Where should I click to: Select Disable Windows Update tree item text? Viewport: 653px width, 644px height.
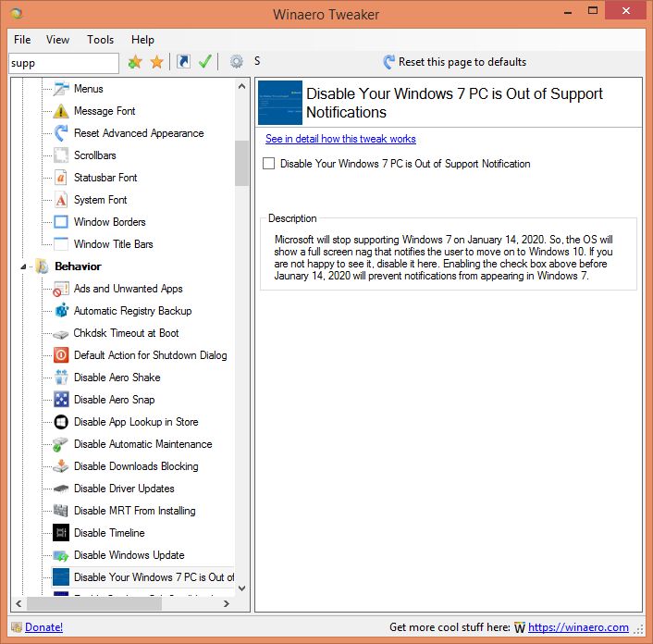pyautogui.click(x=129, y=555)
